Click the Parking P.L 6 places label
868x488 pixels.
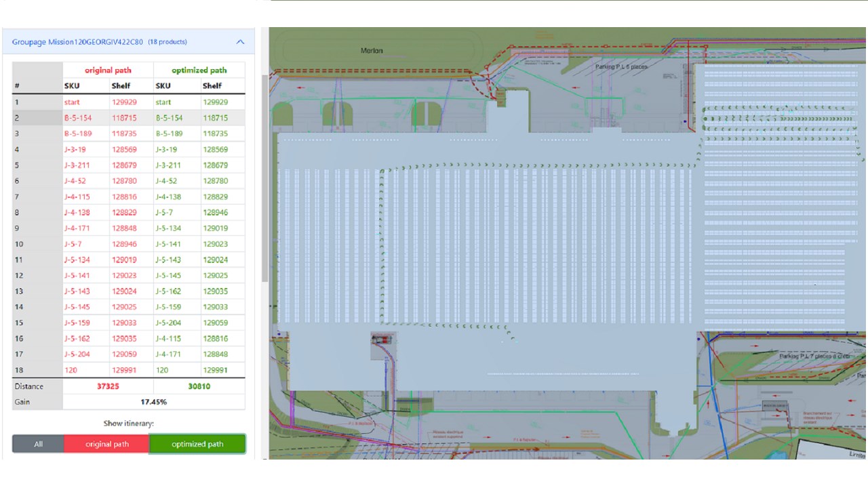621,67
